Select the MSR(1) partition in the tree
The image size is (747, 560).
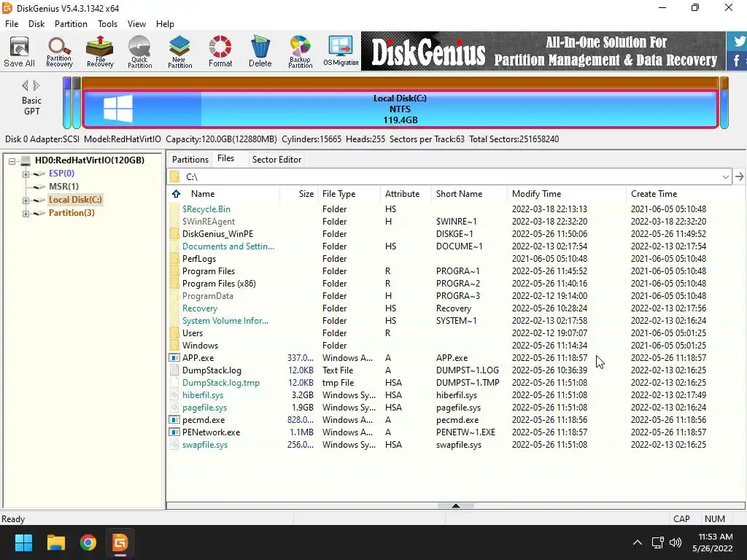[x=63, y=186]
